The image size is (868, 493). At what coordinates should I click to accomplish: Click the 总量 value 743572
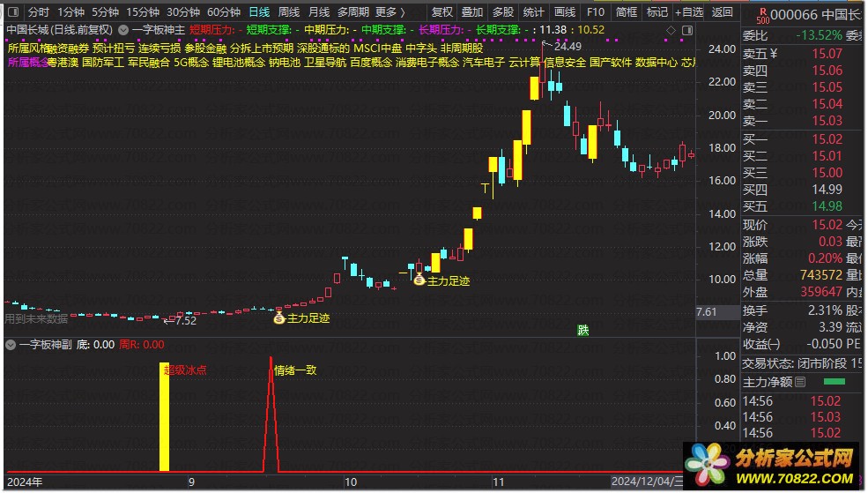tap(821, 275)
